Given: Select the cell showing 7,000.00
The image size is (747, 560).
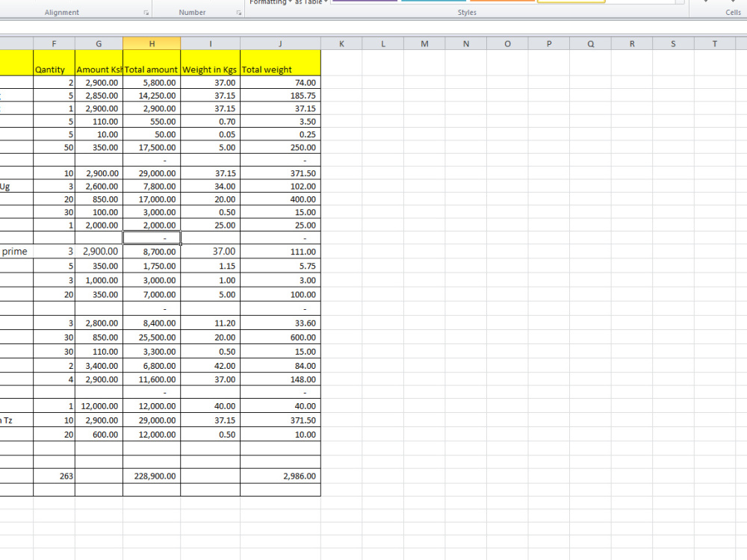Looking at the screenshot, I should click(152, 294).
